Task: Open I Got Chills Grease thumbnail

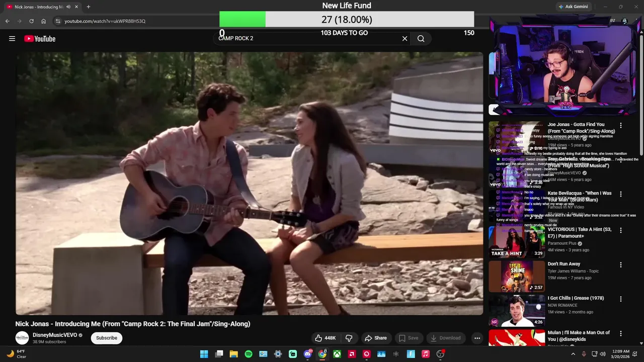Action: tap(517, 311)
